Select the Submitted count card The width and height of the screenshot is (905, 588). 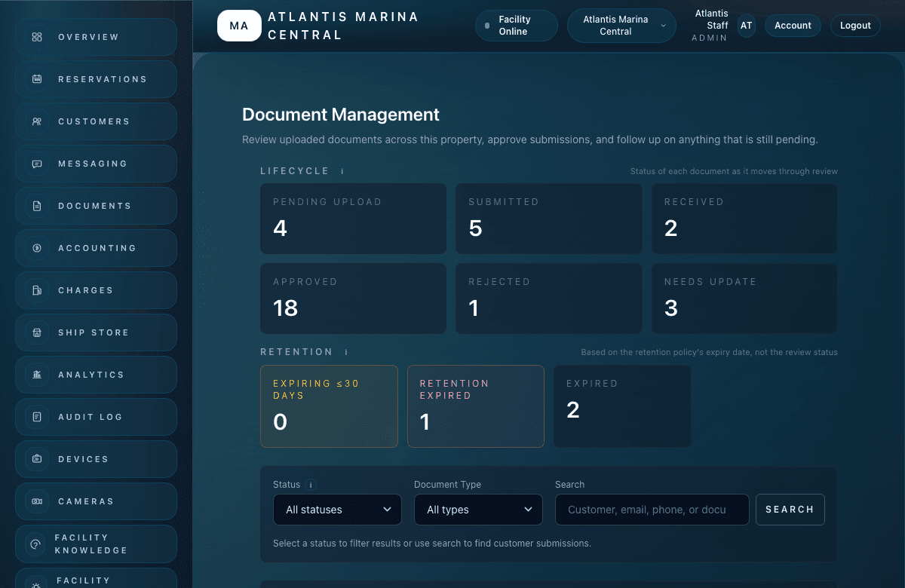(549, 219)
